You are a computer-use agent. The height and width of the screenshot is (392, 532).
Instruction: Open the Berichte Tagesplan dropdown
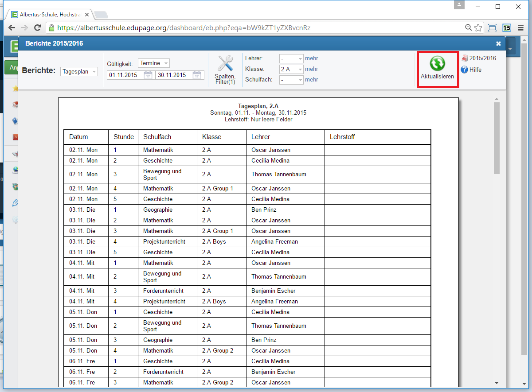(79, 71)
